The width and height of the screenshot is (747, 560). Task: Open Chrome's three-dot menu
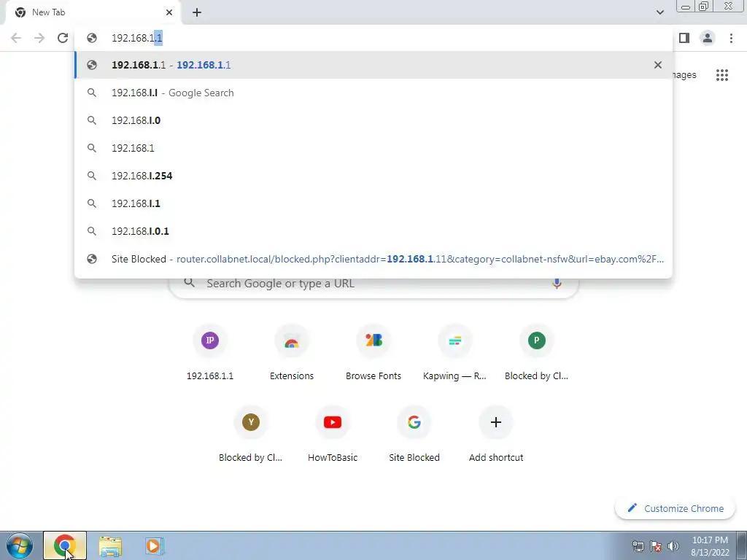731,38
